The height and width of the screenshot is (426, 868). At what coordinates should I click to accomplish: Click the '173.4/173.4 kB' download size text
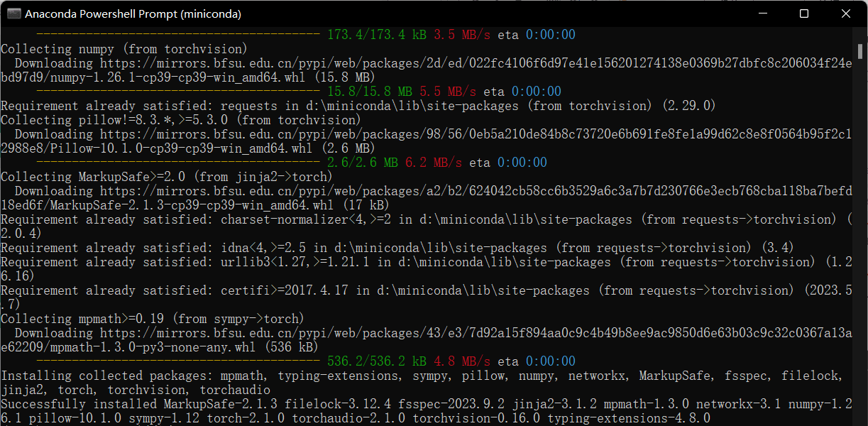point(377,35)
